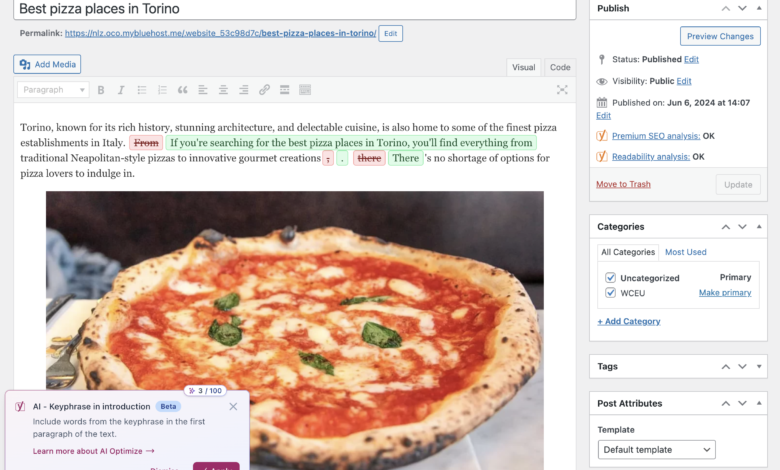780x470 pixels.
Task: Move Post Attributes panel up
Action: click(x=726, y=403)
